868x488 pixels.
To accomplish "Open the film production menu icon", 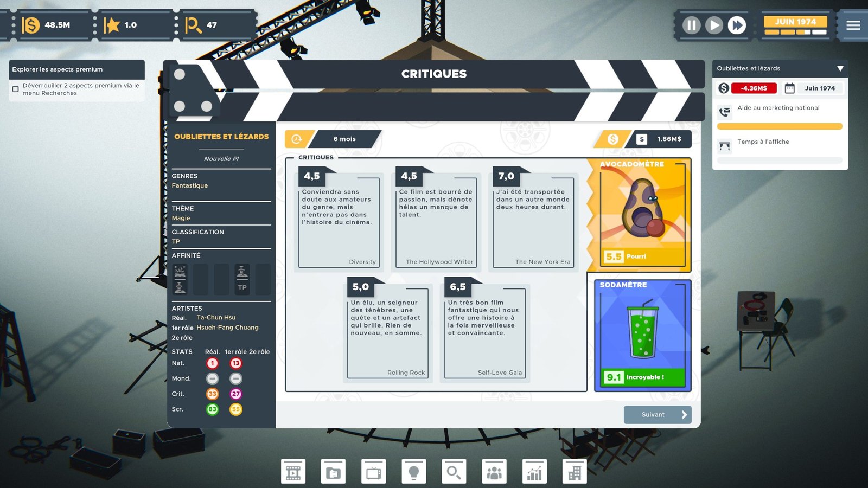I will click(293, 472).
